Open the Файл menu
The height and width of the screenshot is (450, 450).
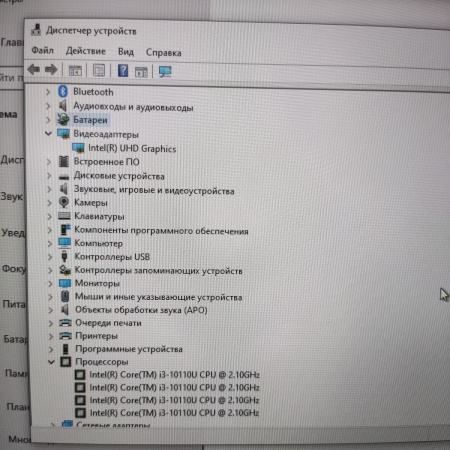pyautogui.click(x=42, y=50)
